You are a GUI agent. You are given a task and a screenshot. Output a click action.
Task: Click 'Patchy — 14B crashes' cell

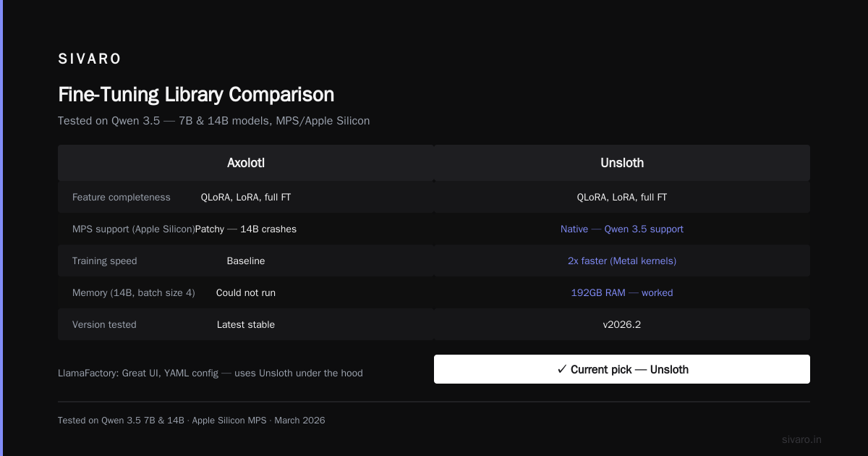click(x=246, y=229)
